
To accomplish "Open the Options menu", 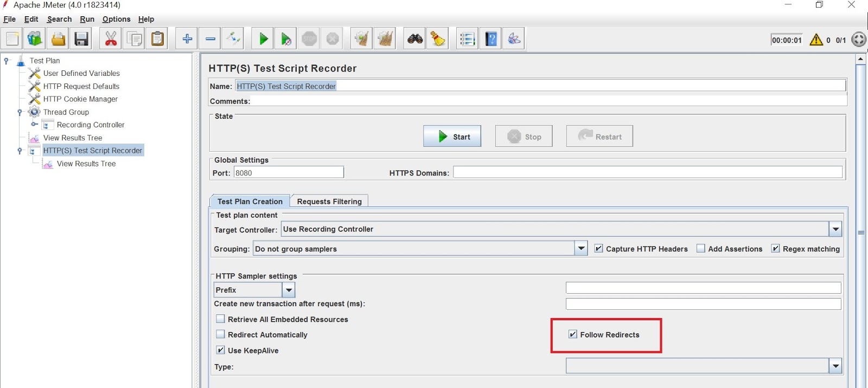I will pyautogui.click(x=117, y=19).
